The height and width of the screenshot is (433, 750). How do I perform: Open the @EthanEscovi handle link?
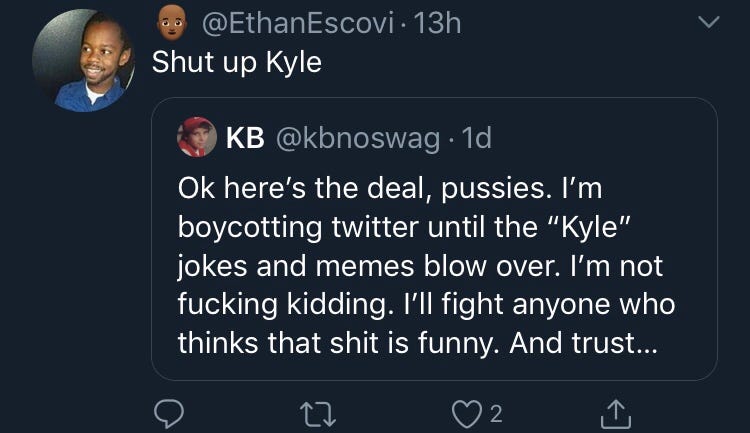(297, 22)
